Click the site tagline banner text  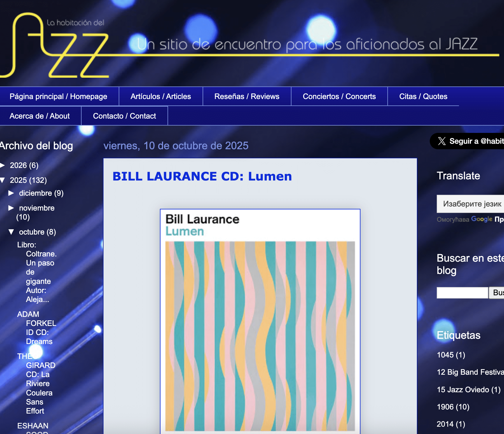point(308,44)
